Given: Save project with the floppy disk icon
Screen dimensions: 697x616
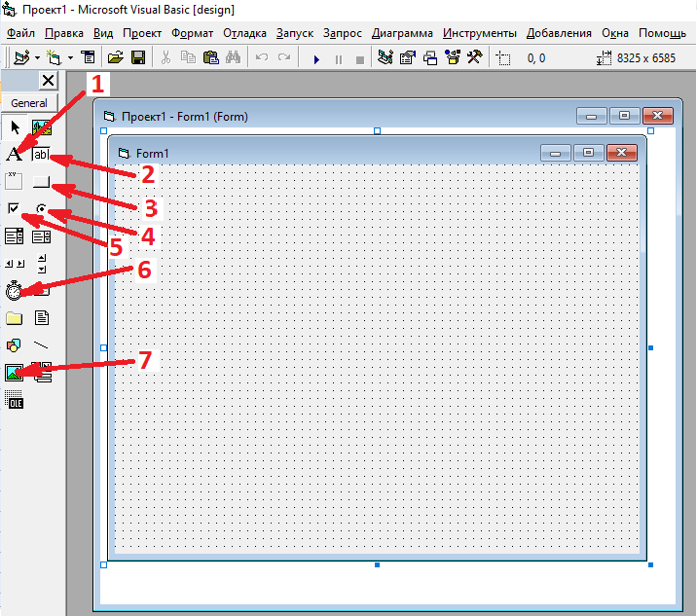Looking at the screenshot, I should (x=138, y=57).
